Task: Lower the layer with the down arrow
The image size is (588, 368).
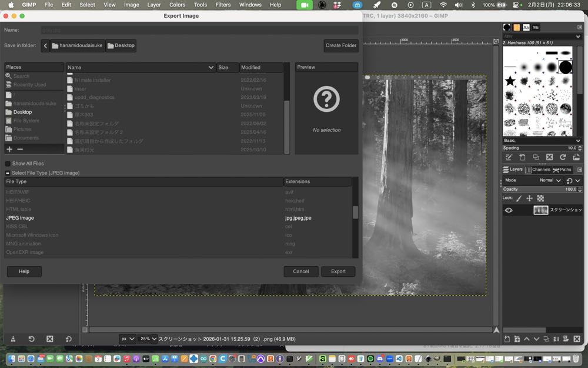Action: pos(537,339)
